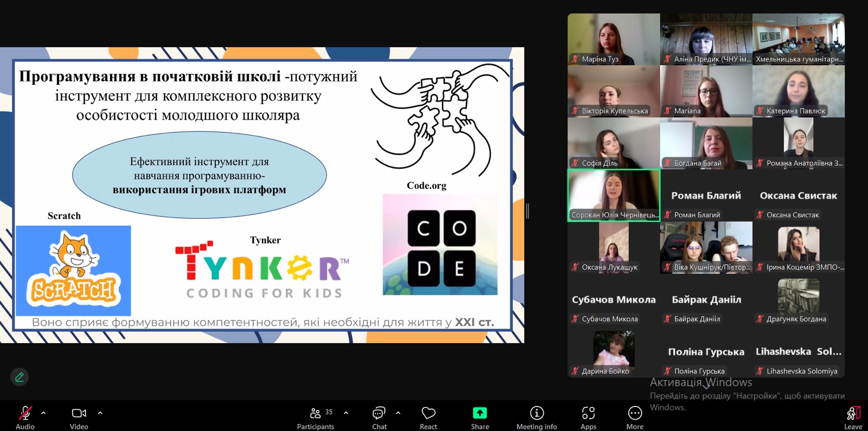Click muted mic icon beside Оксана Лукащук
868x431 pixels.
point(575,267)
